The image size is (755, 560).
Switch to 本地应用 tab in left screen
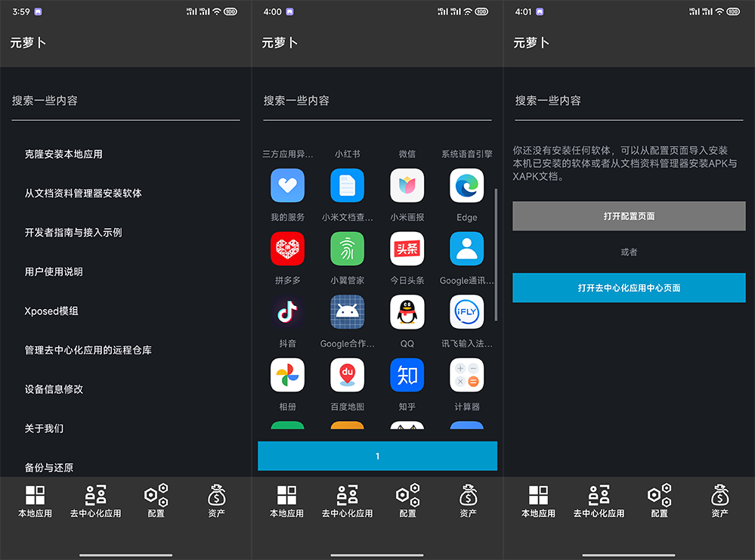[x=36, y=501]
